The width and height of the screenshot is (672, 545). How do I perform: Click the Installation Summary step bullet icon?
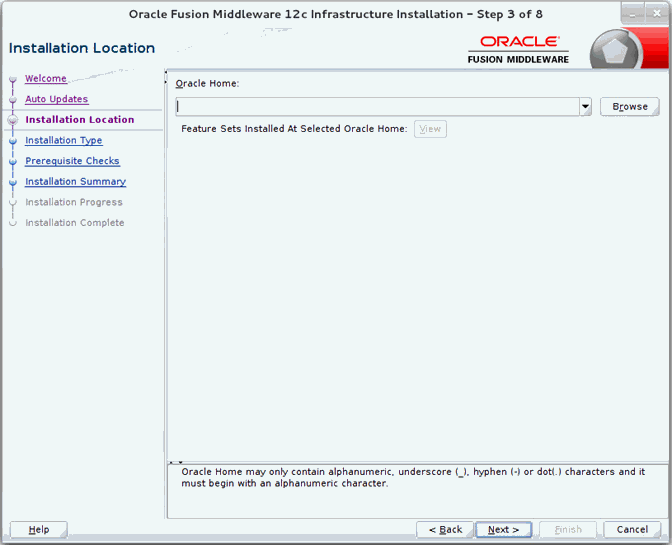click(13, 182)
